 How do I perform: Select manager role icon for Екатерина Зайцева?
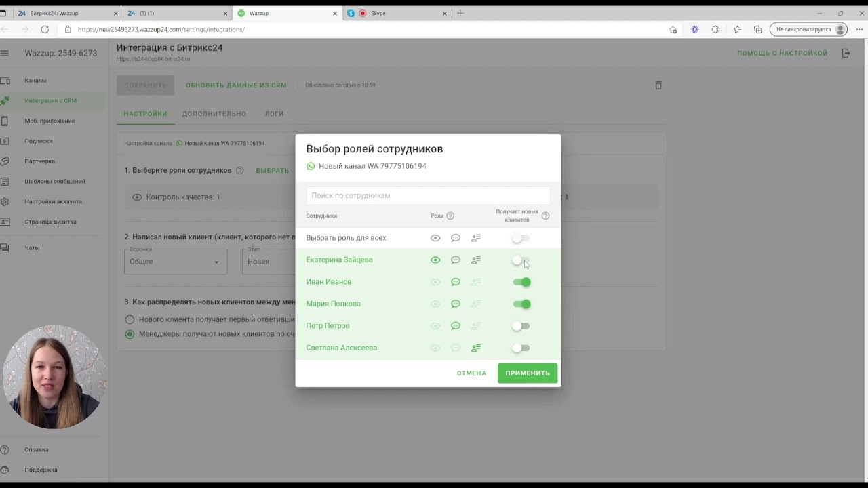[x=476, y=260]
